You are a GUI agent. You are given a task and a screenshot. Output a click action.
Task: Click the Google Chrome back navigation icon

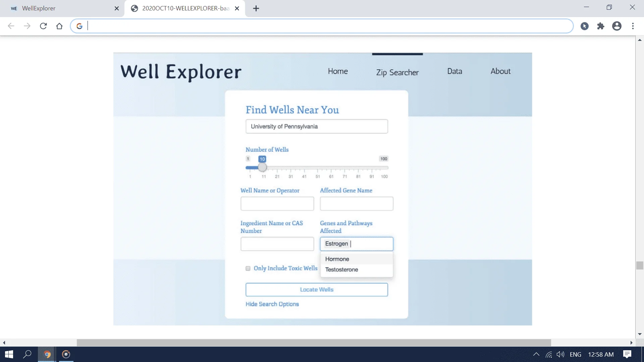click(11, 25)
